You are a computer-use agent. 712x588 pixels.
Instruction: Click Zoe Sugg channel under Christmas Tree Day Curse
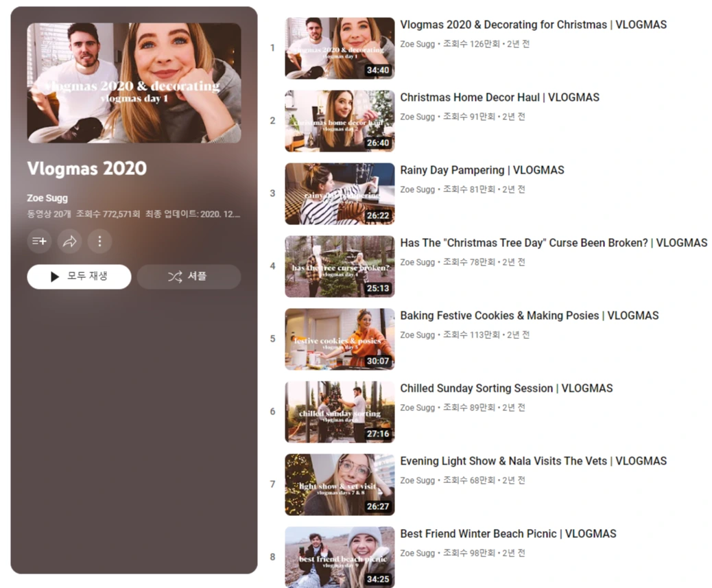tap(417, 262)
